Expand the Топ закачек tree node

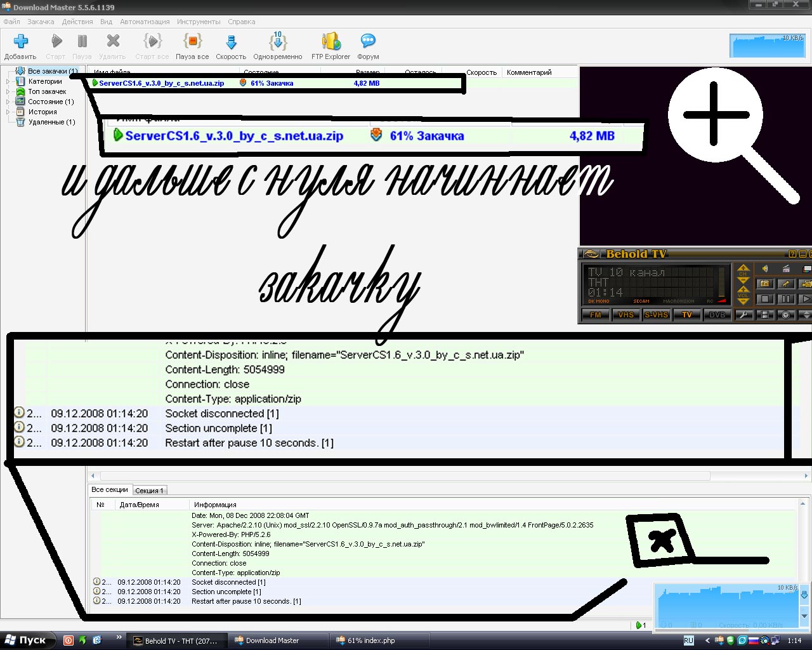8,91
